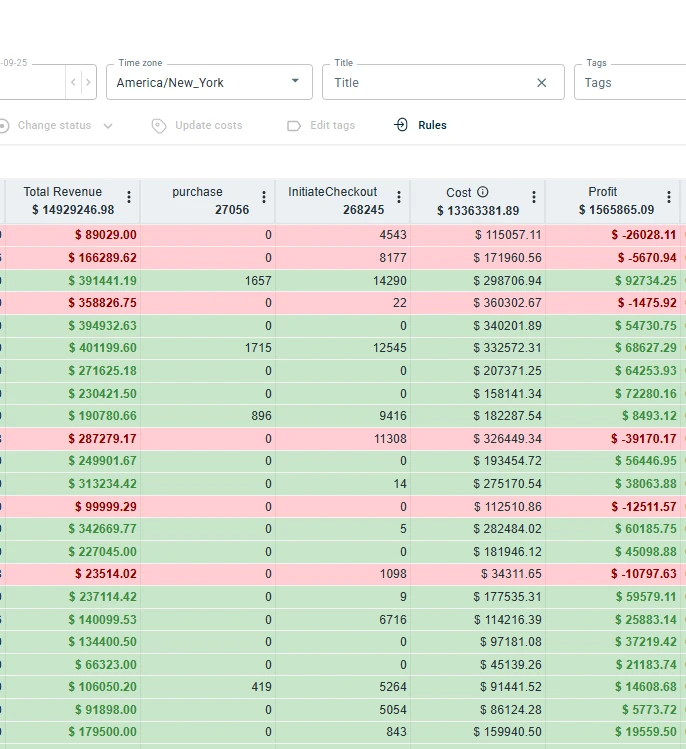This screenshot has height=749, width=686.
Task: Open the Tags dropdown field
Action: (x=630, y=82)
